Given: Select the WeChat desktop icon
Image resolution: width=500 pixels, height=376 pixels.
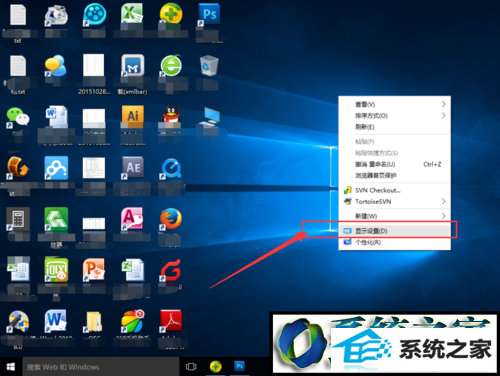Looking at the screenshot, I should tap(18, 117).
